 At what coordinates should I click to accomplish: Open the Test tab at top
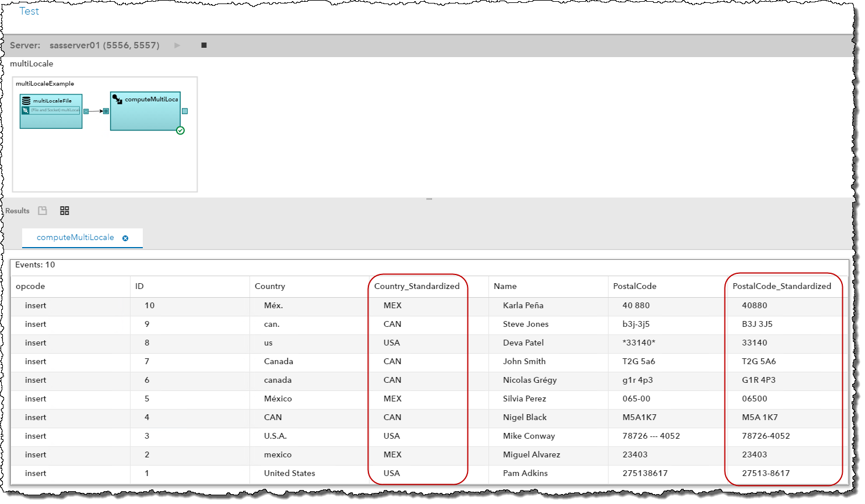point(29,11)
